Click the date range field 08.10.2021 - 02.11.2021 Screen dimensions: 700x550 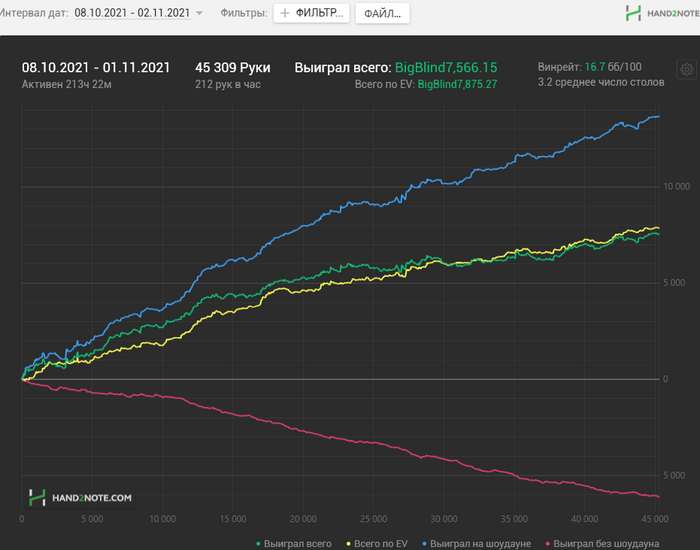coord(132,13)
